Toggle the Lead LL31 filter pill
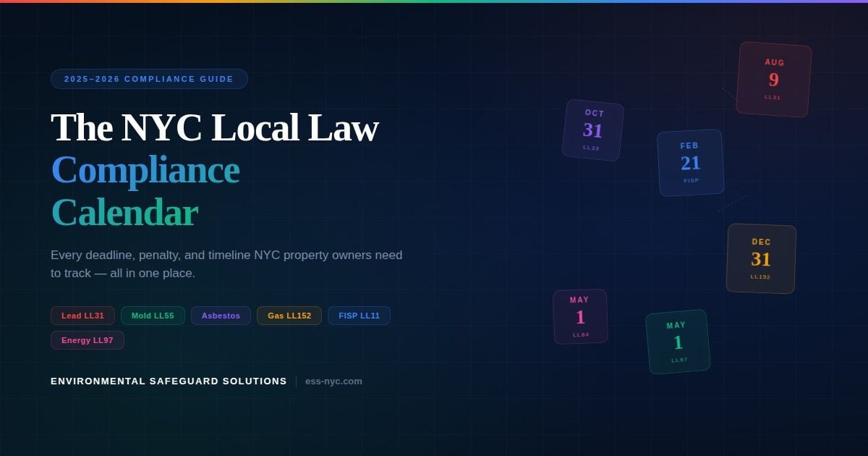Image resolution: width=868 pixels, height=456 pixels. point(82,316)
